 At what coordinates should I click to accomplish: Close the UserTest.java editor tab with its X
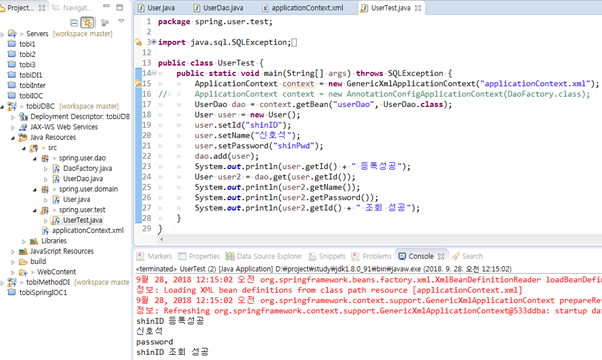coord(418,8)
